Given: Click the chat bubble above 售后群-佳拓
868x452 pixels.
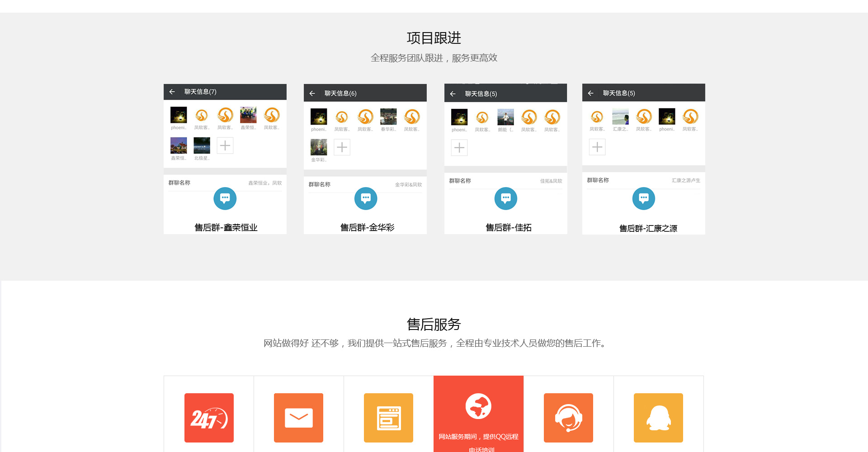Looking at the screenshot, I should [506, 198].
